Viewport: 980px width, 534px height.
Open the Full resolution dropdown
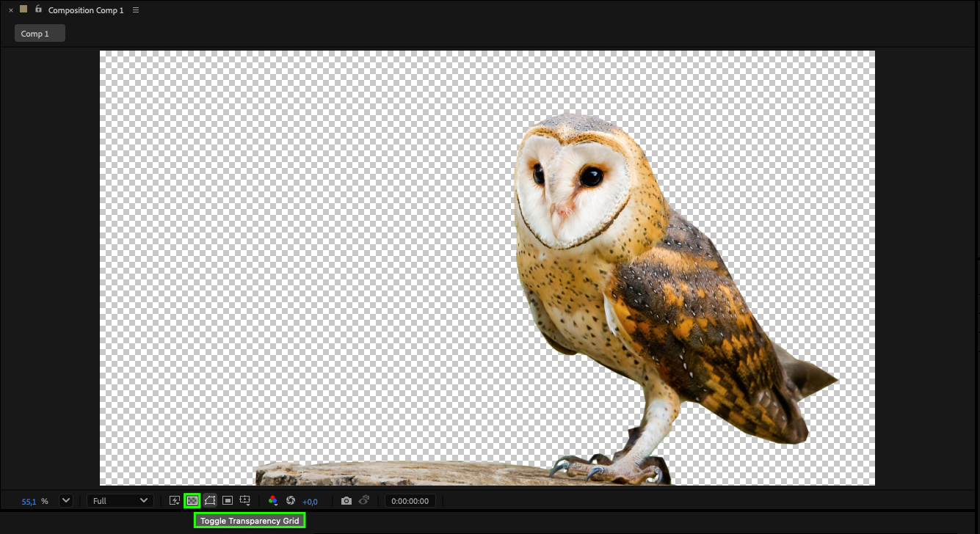[120, 501]
